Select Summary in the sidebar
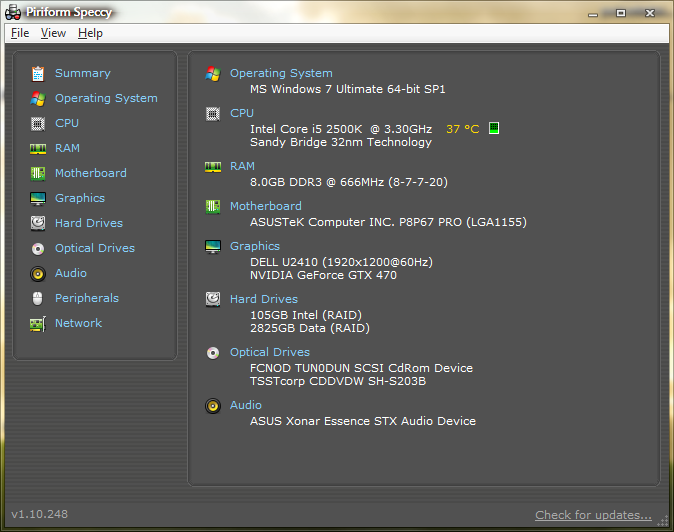This screenshot has width=674, height=532. pyautogui.click(x=83, y=73)
